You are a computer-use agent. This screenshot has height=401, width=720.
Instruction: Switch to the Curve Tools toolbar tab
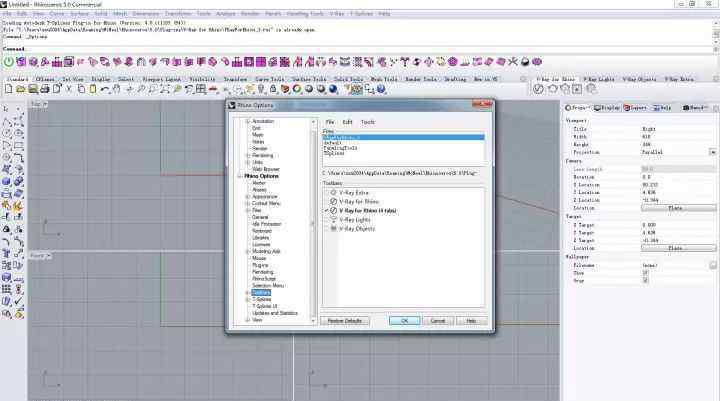coord(270,79)
